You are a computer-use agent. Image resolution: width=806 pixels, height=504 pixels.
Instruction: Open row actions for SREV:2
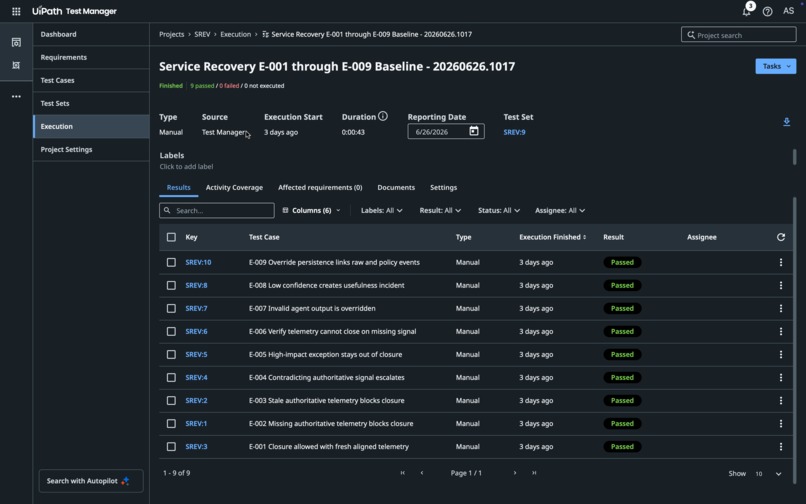coord(781,401)
